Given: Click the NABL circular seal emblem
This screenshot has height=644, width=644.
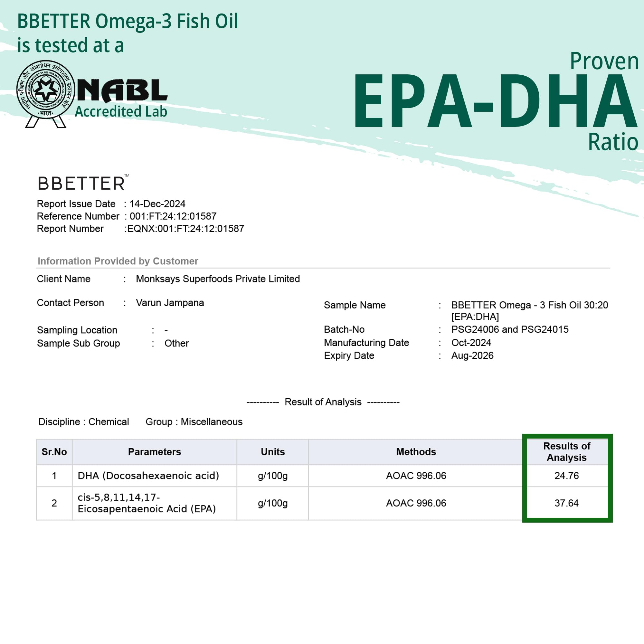Looking at the screenshot, I should coord(46,90).
